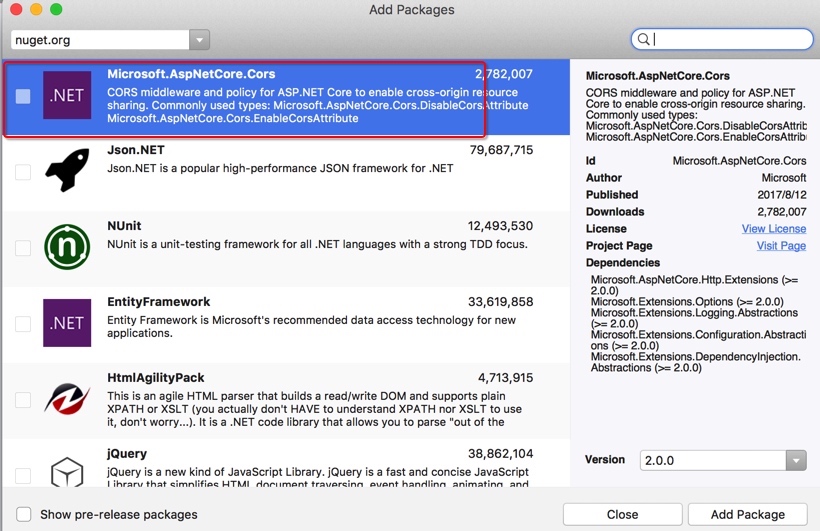820x531 pixels.
Task: Check the Microsoft.AspNetCore.Cors package checkbox
Action: [23, 96]
